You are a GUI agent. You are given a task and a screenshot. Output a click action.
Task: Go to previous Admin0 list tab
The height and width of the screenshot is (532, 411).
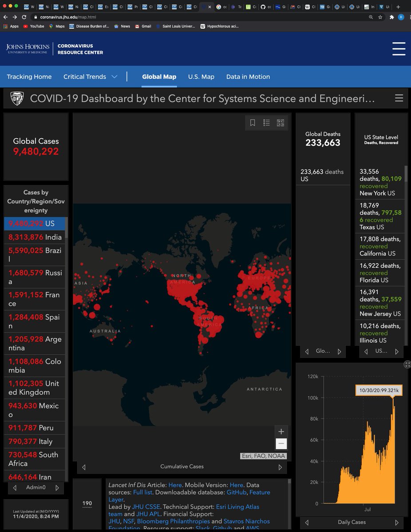click(15, 488)
